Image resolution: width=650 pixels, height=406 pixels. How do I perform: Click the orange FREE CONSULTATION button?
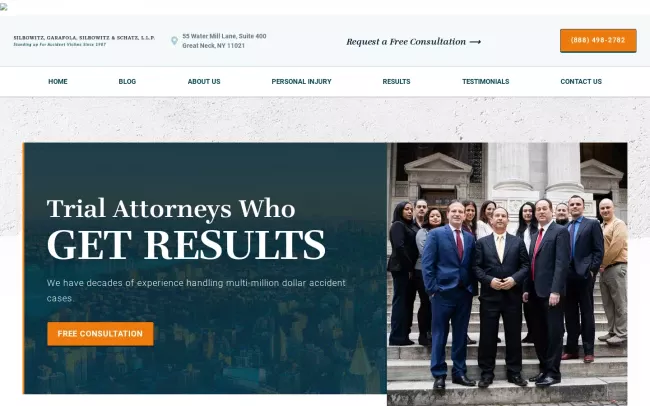tap(100, 334)
